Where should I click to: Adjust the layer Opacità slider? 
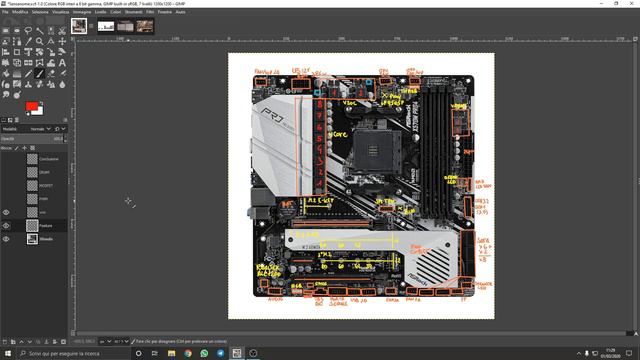[x=32, y=139]
